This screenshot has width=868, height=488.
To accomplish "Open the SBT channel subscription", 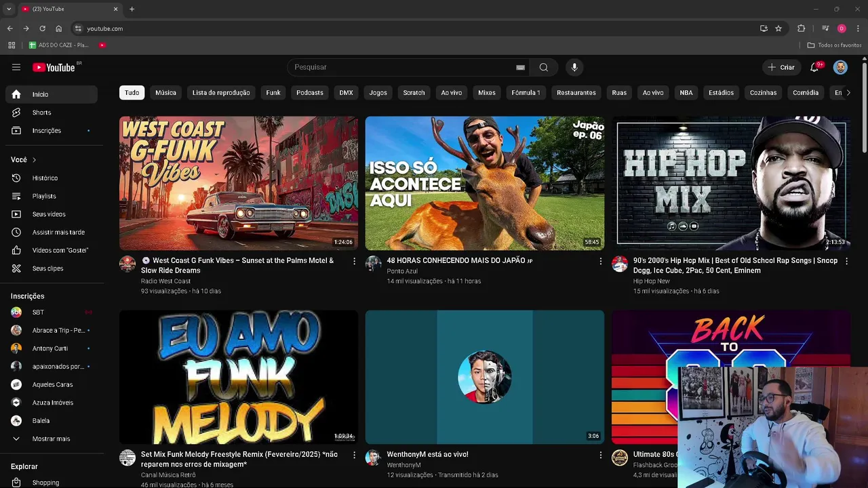I will [x=52, y=312].
